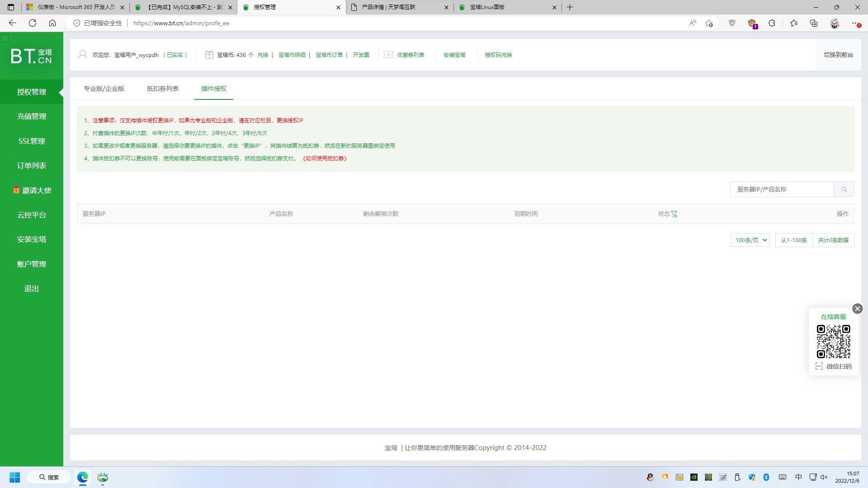Click the 从1-100条 pagination label
868x488 pixels.
point(794,240)
